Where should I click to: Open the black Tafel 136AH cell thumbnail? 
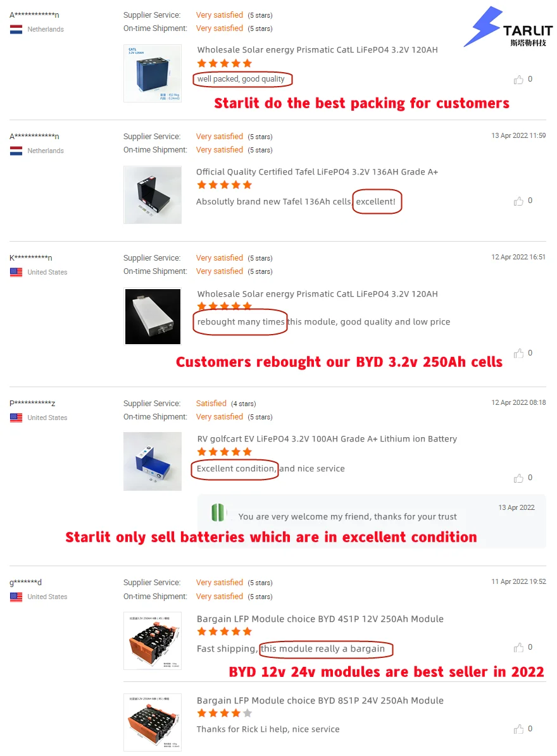(x=153, y=195)
